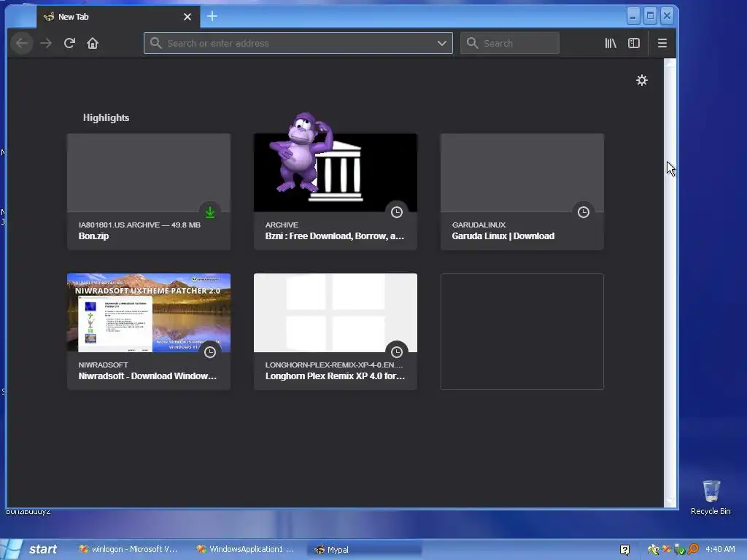Open the Windows start menu
The image size is (747, 560).
point(31,549)
